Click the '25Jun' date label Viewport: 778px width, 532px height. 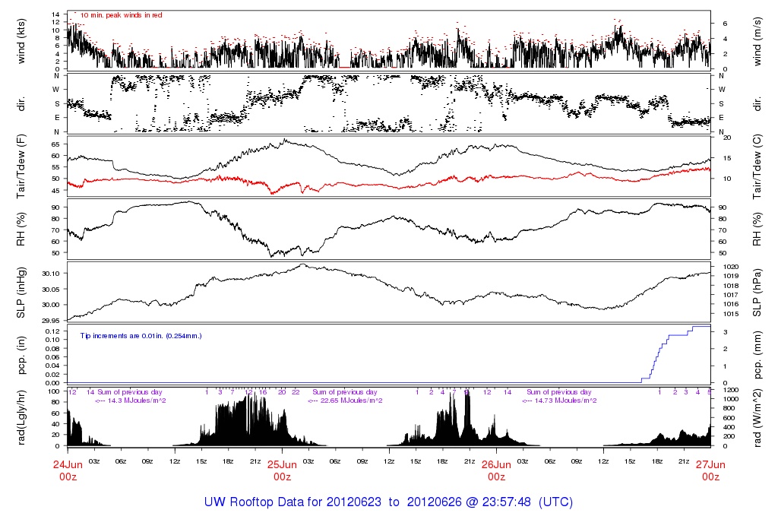coord(283,465)
